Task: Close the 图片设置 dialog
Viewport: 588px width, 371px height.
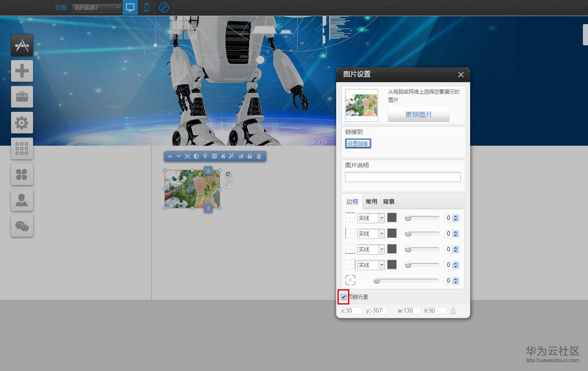Action: (461, 75)
